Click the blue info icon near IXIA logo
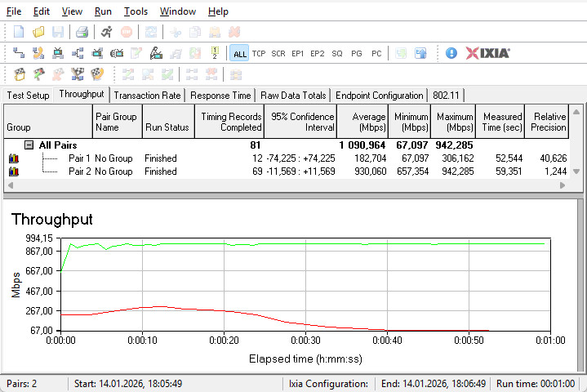The height and width of the screenshot is (392, 587). coord(451,53)
